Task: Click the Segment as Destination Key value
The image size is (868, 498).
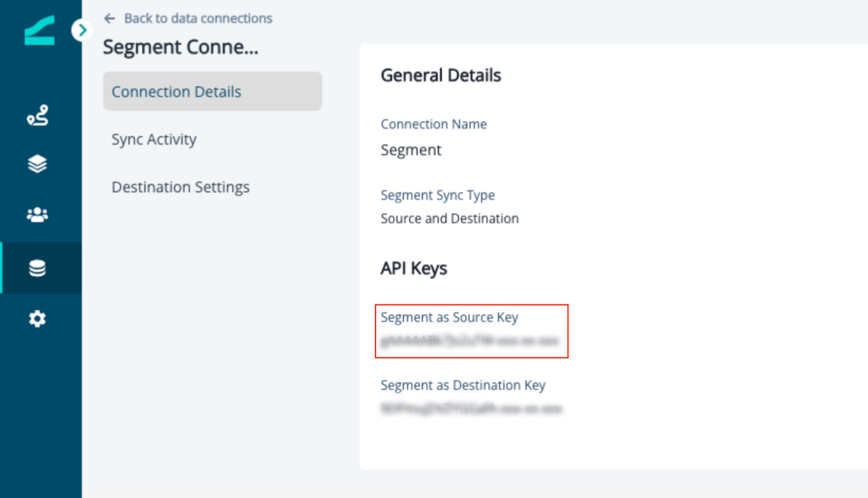Action: pos(471,409)
